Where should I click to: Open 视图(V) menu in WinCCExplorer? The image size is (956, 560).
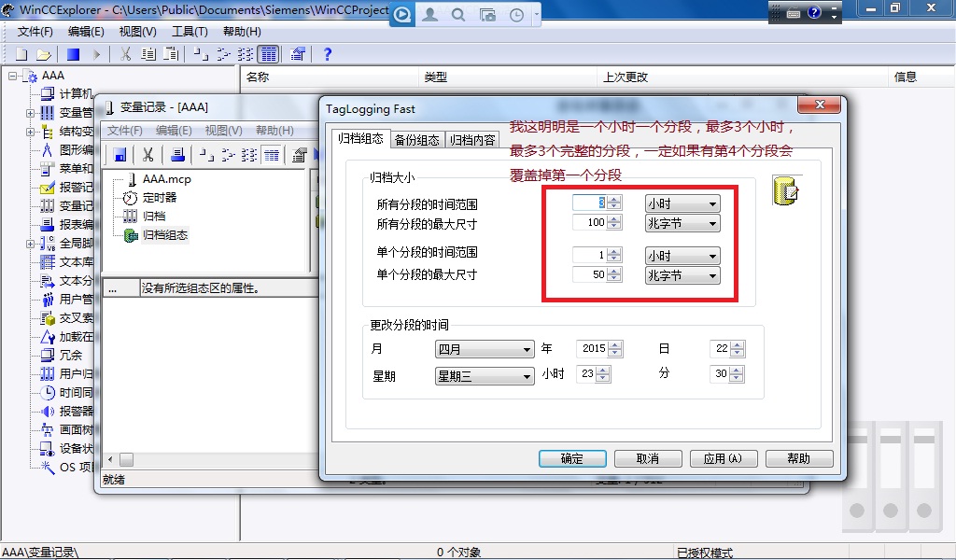tap(138, 32)
